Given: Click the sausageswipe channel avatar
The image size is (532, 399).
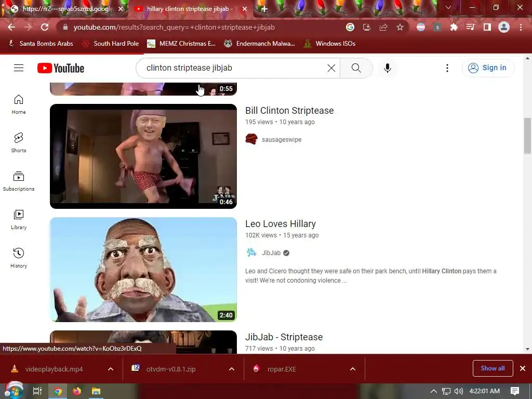Looking at the screenshot, I should point(251,139).
